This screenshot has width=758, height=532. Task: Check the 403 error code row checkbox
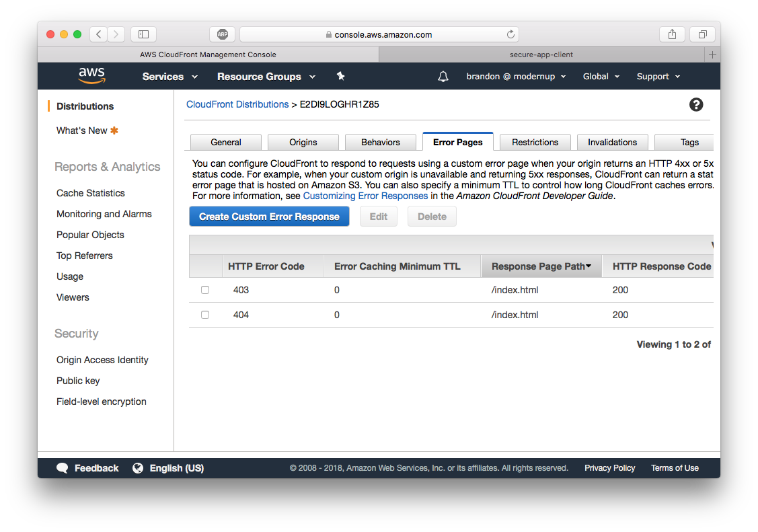tap(205, 290)
